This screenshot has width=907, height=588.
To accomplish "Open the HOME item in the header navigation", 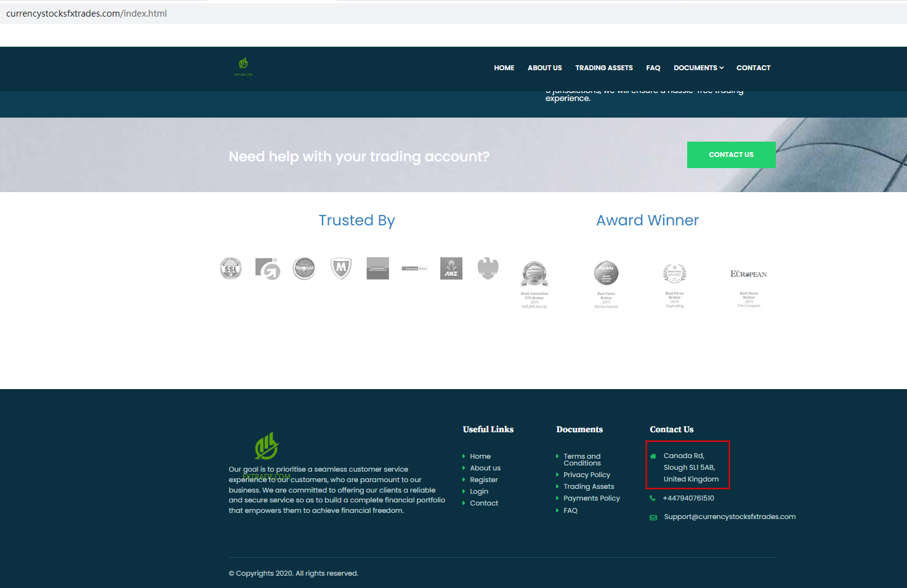I will pyautogui.click(x=504, y=68).
